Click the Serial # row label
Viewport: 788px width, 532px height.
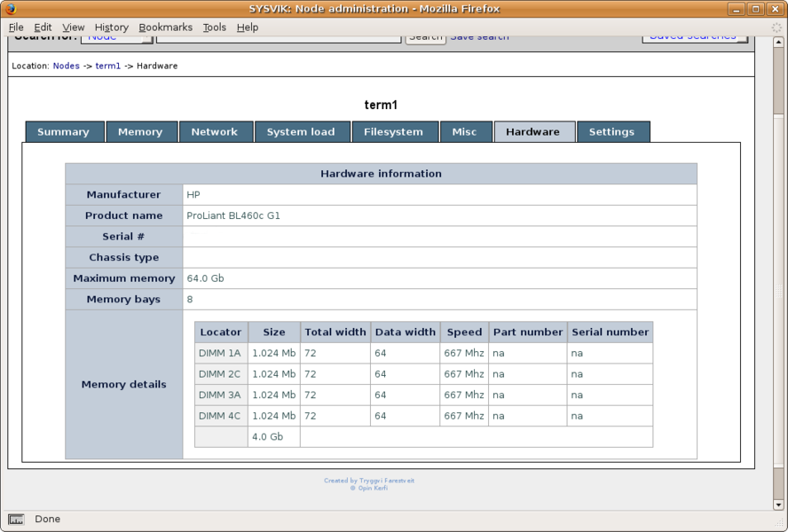[123, 237]
